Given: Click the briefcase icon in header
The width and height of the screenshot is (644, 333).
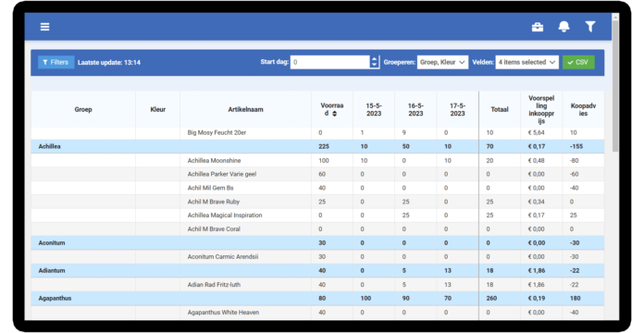Looking at the screenshot, I should tap(538, 27).
